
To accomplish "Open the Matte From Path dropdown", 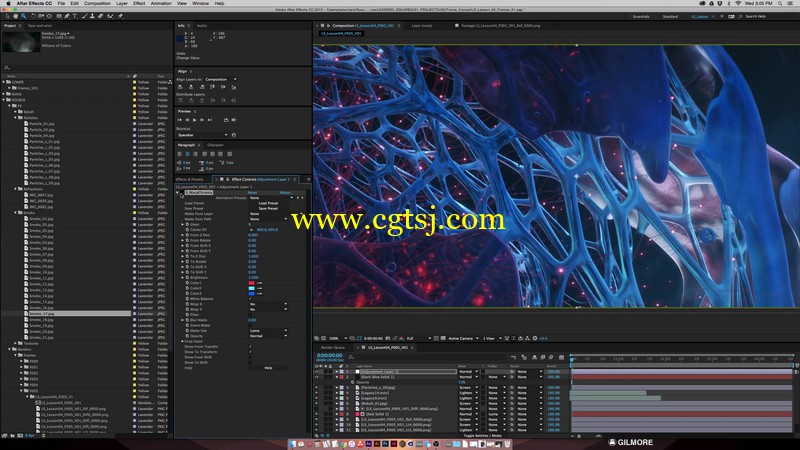I will [268, 219].
